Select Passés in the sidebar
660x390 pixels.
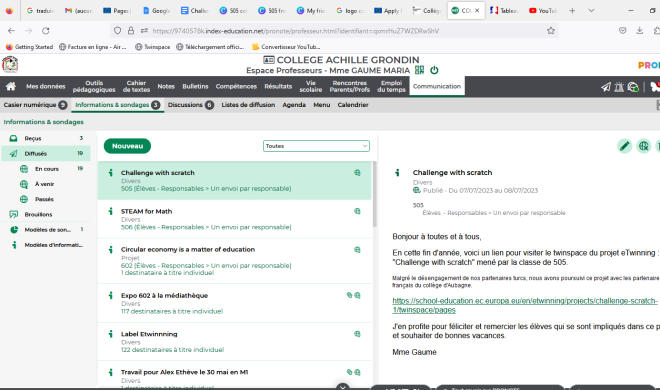click(x=51, y=199)
